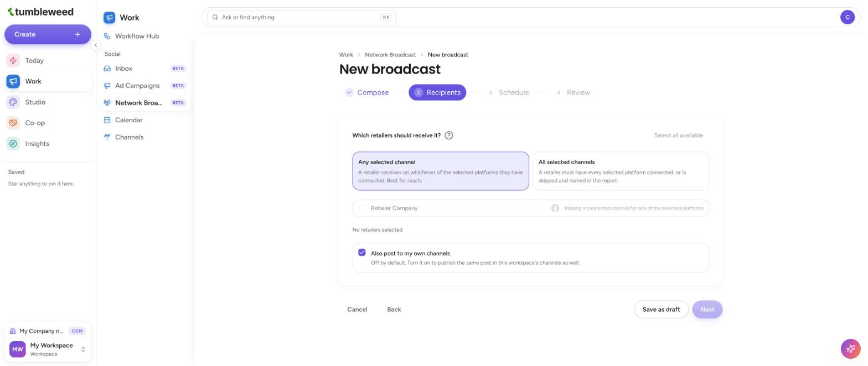The height and width of the screenshot is (366, 868).
Task: Open Today via the lightning icon
Action: point(13,60)
